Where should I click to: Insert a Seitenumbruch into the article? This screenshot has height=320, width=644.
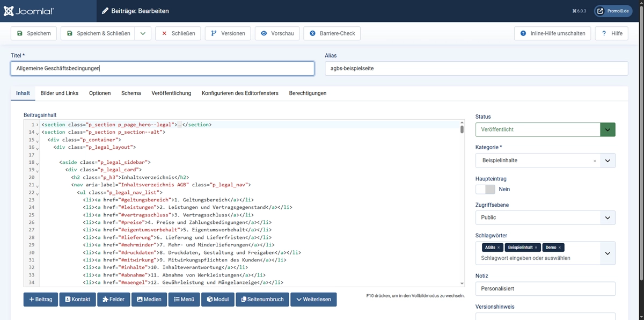coord(262,299)
